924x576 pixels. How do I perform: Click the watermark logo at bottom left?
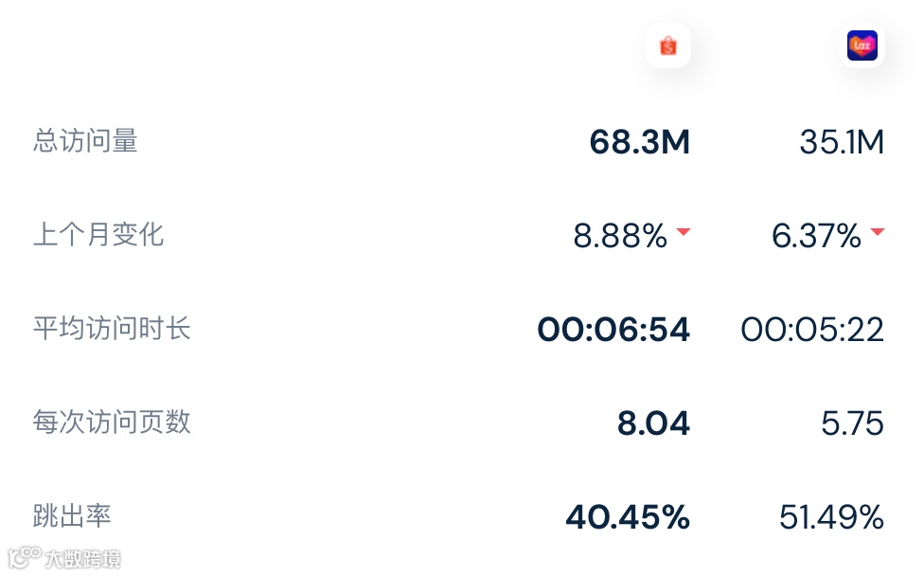point(64,557)
